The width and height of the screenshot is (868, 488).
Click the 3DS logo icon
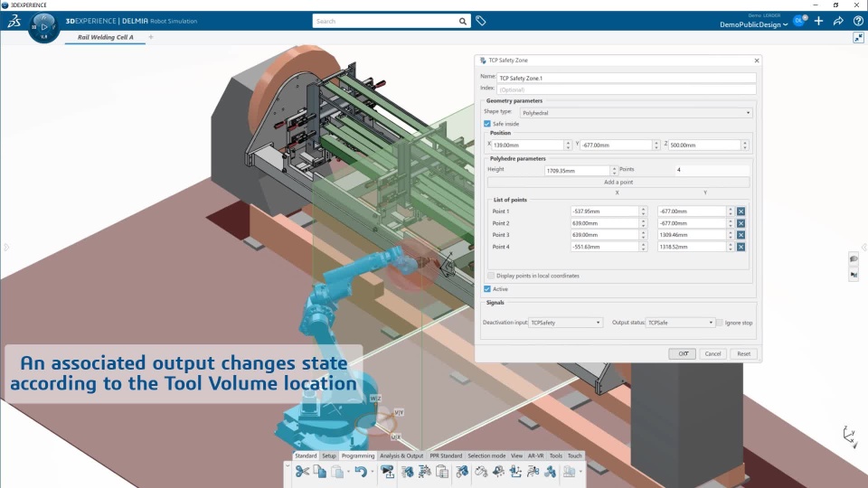pos(14,21)
